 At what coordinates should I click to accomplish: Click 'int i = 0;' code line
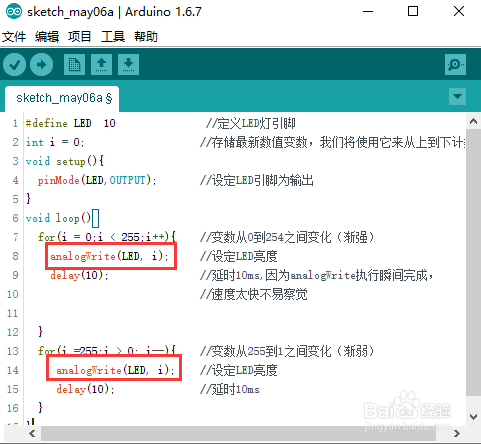(55, 142)
